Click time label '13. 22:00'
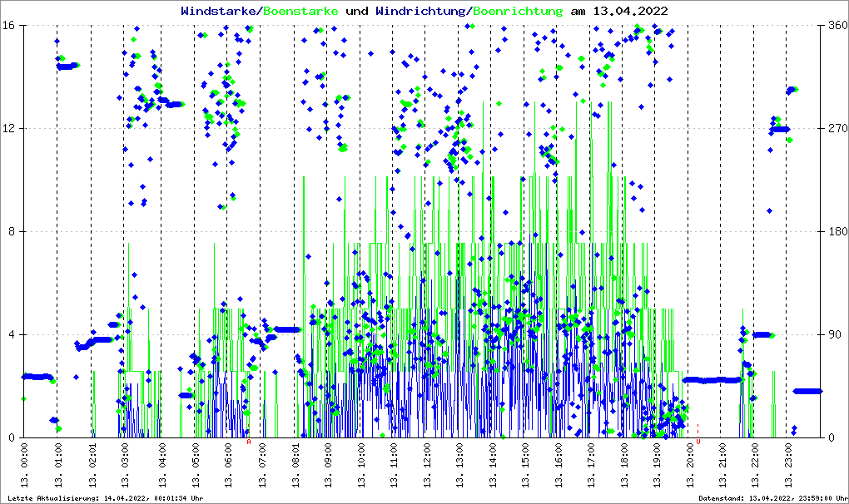 click(x=755, y=465)
